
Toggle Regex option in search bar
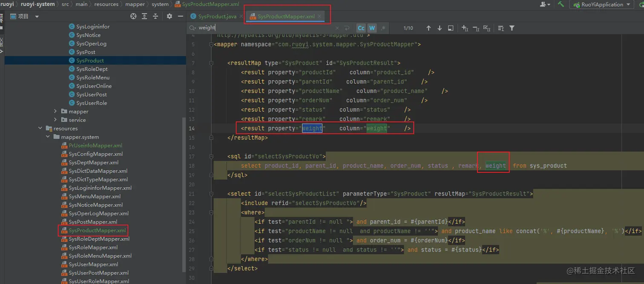pos(383,28)
